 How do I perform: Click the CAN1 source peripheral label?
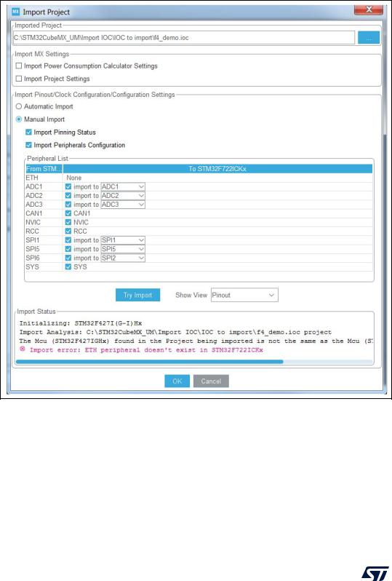(x=34, y=213)
